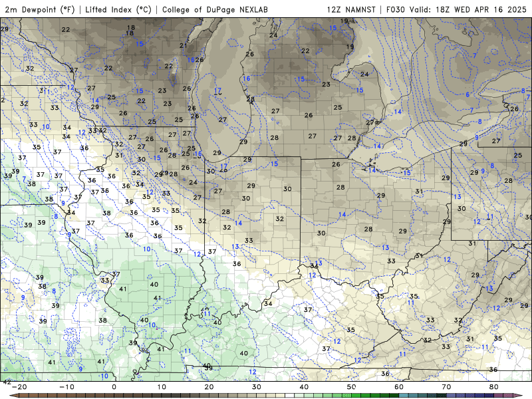Screen dimensions: 532x399
Task: Click the '−20' tick label on the colorbar
Action: 19,387
